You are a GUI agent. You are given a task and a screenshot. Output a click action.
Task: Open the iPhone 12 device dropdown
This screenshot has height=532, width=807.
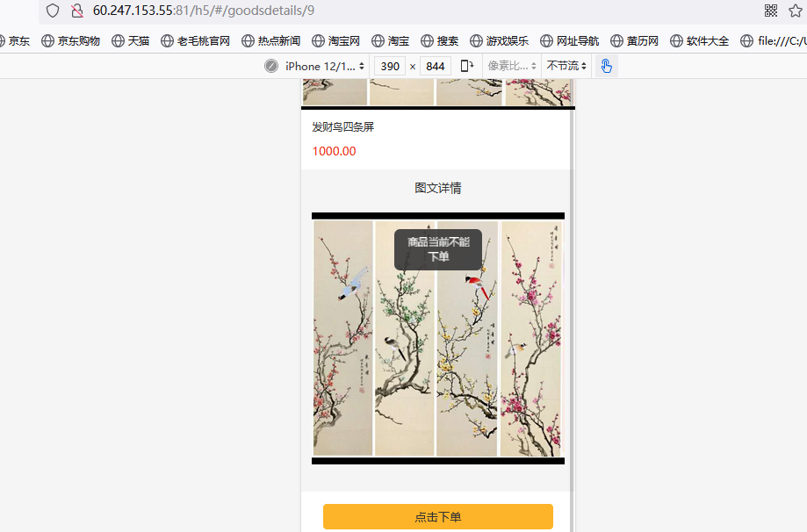click(324, 66)
